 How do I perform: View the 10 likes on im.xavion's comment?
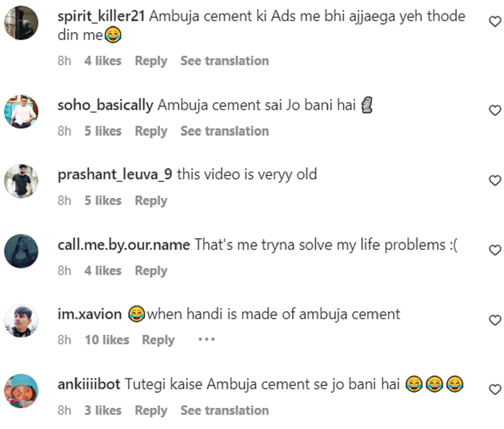(x=107, y=340)
